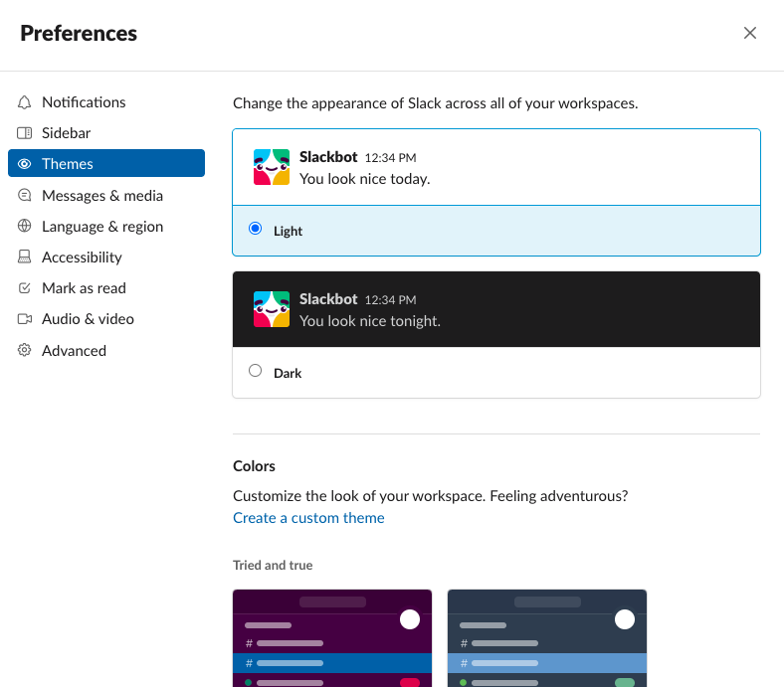The image size is (784, 687).
Task: Click the 'Preferences' title
Action: 79,34
